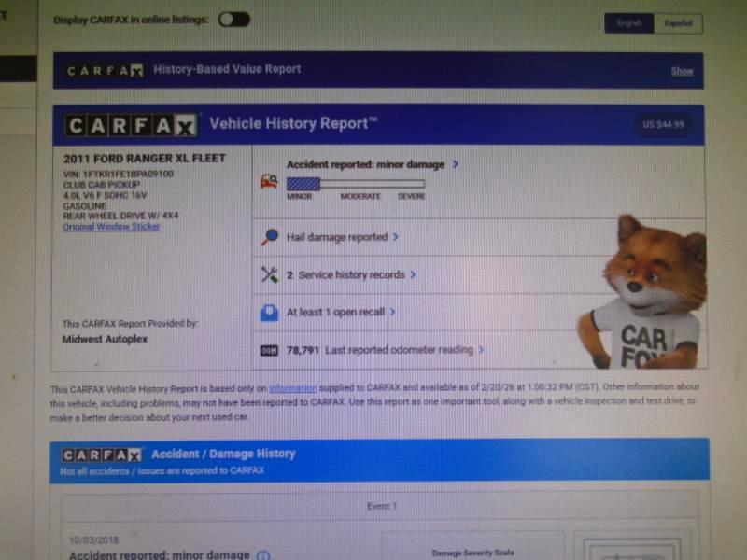Screen dimensions: 747x560
Task: Click the damage severity scale bar
Action: 355,185
